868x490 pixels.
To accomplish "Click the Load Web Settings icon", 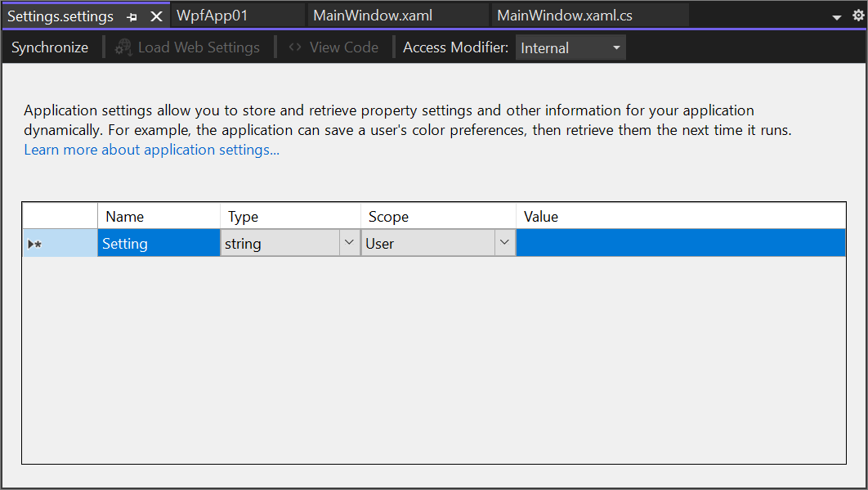I will coord(123,47).
